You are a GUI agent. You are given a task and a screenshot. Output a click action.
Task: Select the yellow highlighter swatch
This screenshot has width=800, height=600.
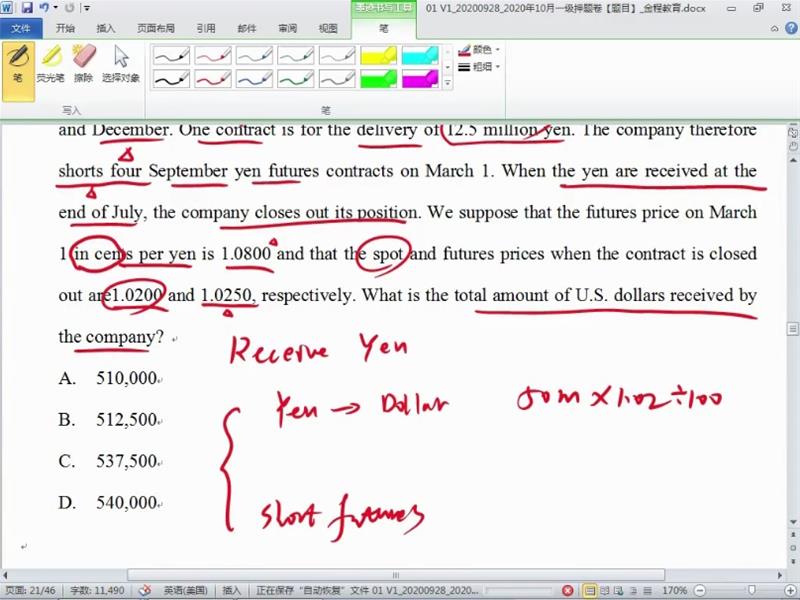click(x=379, y=55)
